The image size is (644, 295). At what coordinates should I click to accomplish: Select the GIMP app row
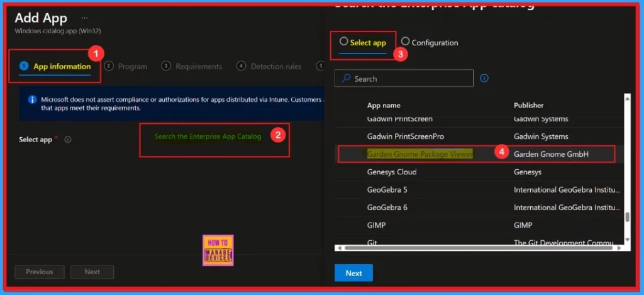point(479,225)
